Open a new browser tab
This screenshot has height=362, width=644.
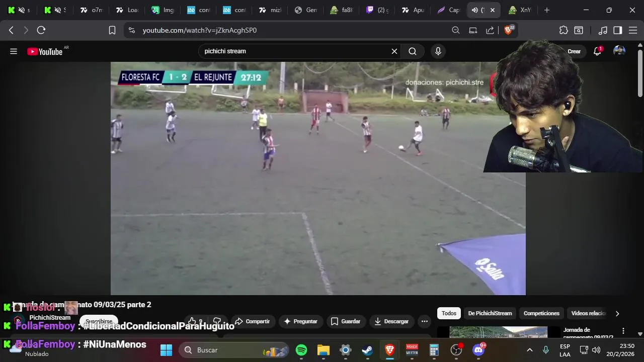547,10
